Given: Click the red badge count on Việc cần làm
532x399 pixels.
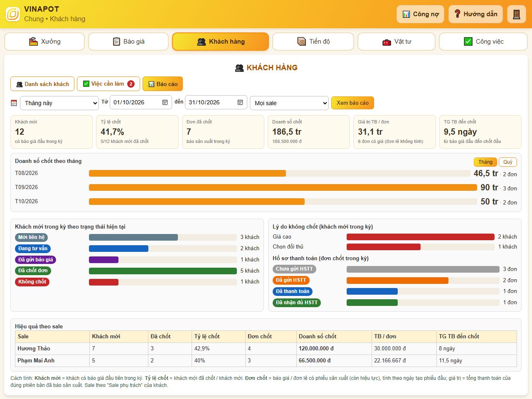Looking at the screenshot, I should click(x=131, y=84).
